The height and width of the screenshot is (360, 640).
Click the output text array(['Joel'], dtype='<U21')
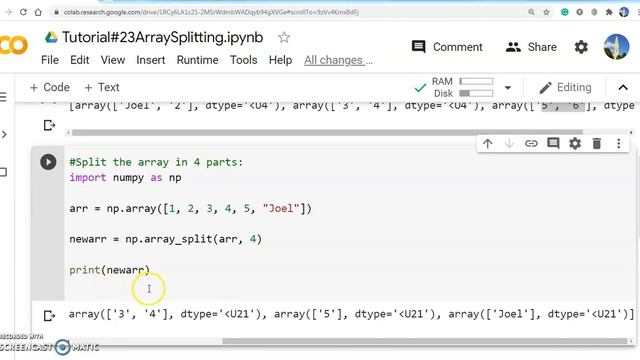[x=540, y=314]
